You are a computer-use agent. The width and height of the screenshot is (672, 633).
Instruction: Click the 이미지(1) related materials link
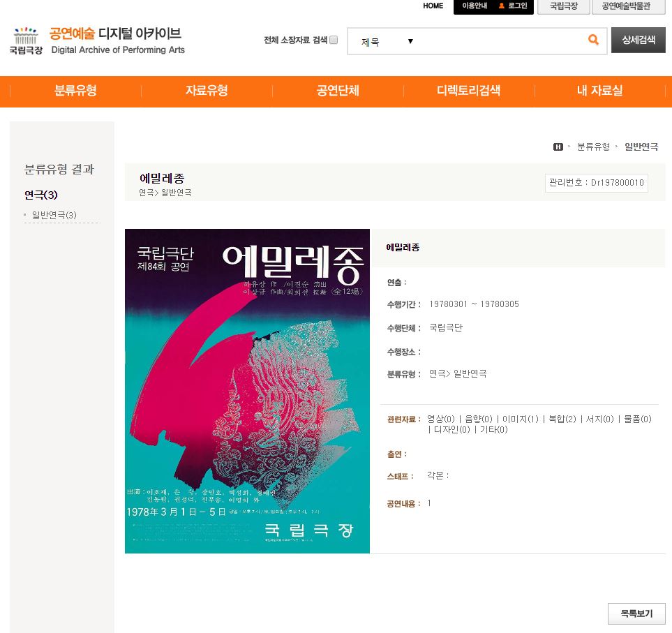520,419
